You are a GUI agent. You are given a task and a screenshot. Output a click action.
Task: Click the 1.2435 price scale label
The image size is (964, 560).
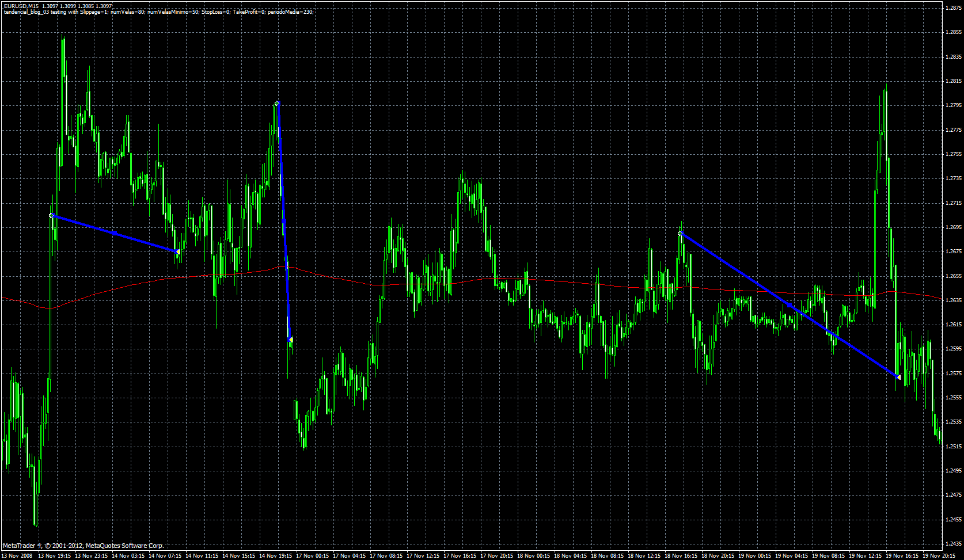click(x=954, y=544)
